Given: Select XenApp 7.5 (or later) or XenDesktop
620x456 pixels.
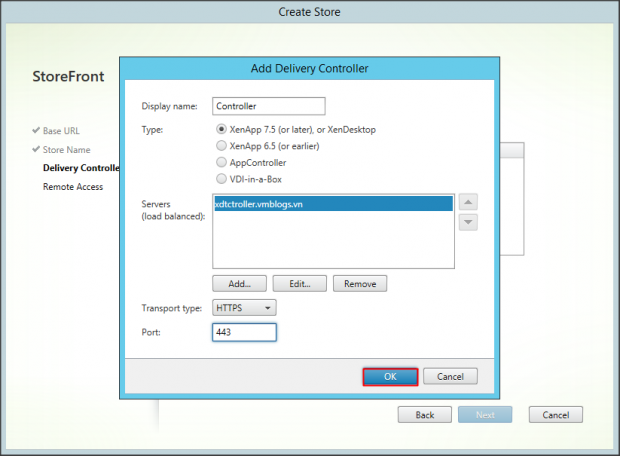Looking at the screenshot, I should pos(222,129).
